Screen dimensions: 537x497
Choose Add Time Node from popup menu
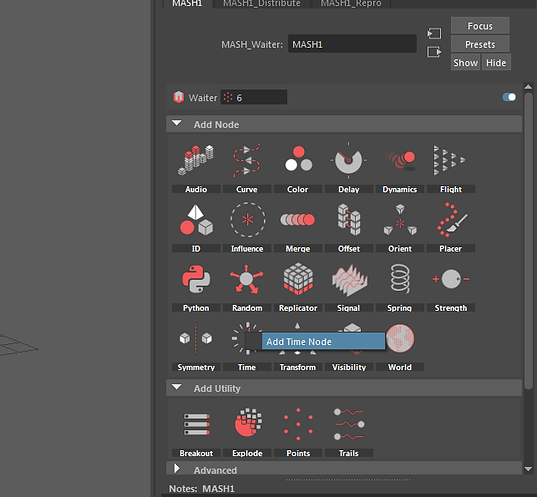point(323,341)
